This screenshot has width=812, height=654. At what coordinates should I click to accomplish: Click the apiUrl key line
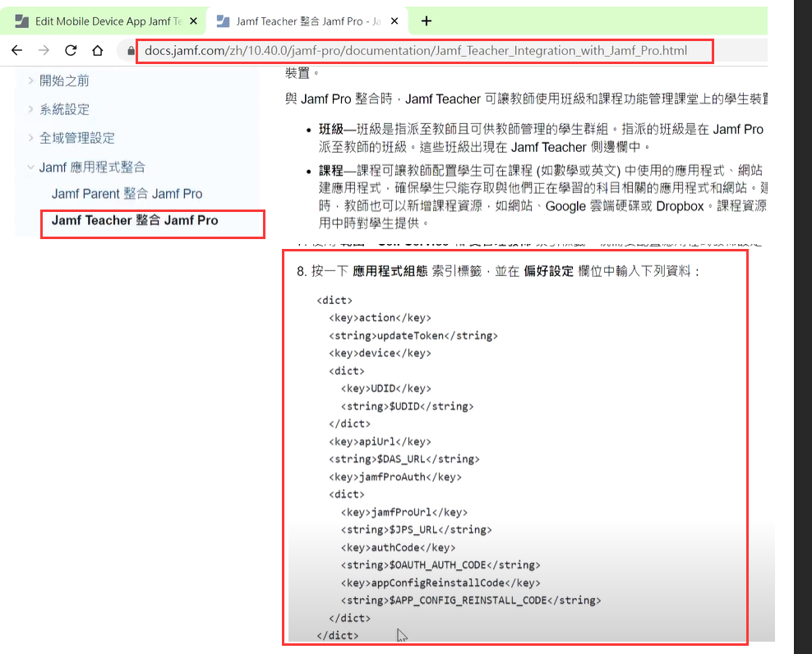[x=380, y=441]
